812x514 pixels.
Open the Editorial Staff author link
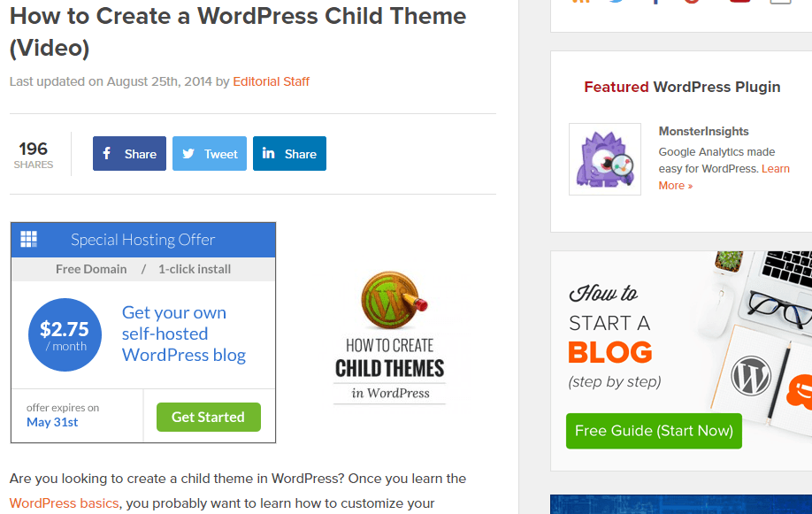[272, 81]
